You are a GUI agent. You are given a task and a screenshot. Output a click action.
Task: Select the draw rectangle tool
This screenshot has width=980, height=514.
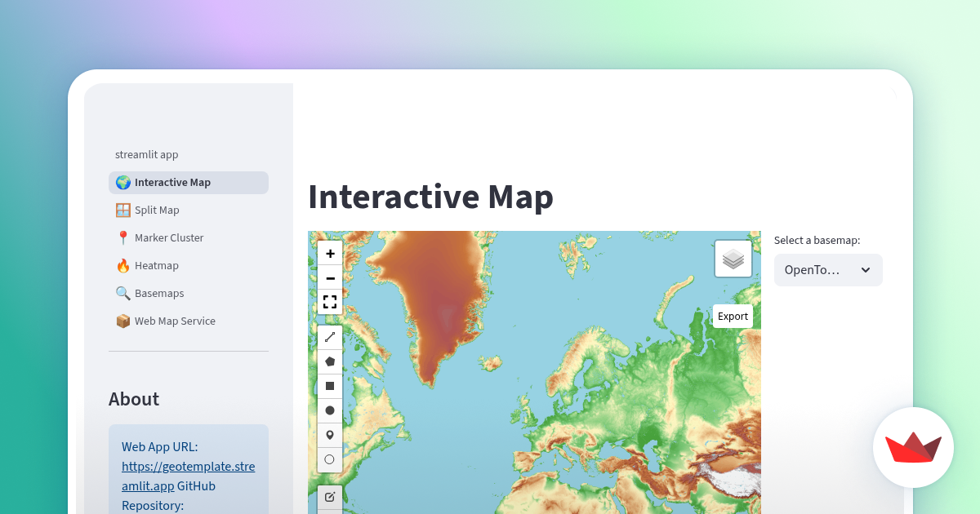(330, 385)
